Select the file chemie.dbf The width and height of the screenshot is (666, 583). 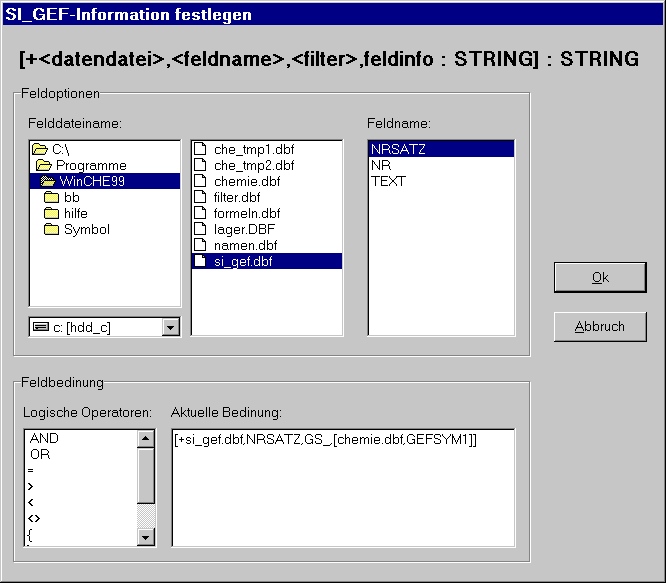(x=246, y=182)
